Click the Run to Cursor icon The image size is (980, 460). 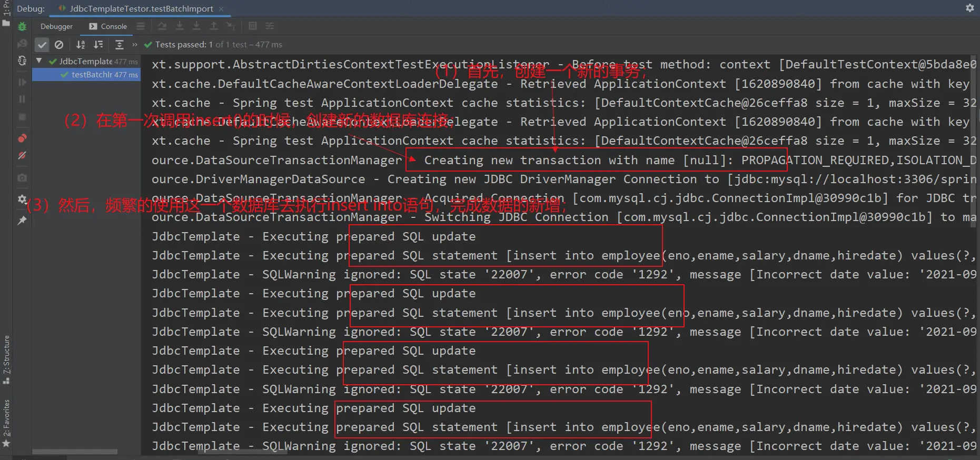231,26
